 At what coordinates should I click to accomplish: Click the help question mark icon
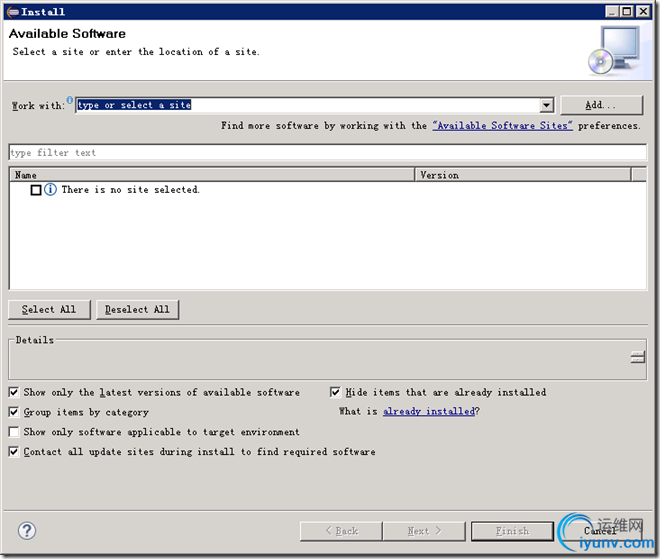pos(27,530)
